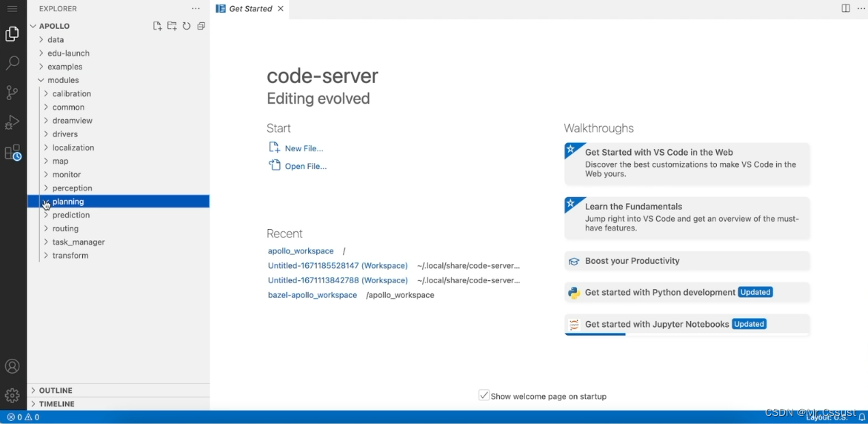Screen dimensions: 868x424
Task: Open the Source Control view
Action: pyautogui.click(x=12, y=93)
